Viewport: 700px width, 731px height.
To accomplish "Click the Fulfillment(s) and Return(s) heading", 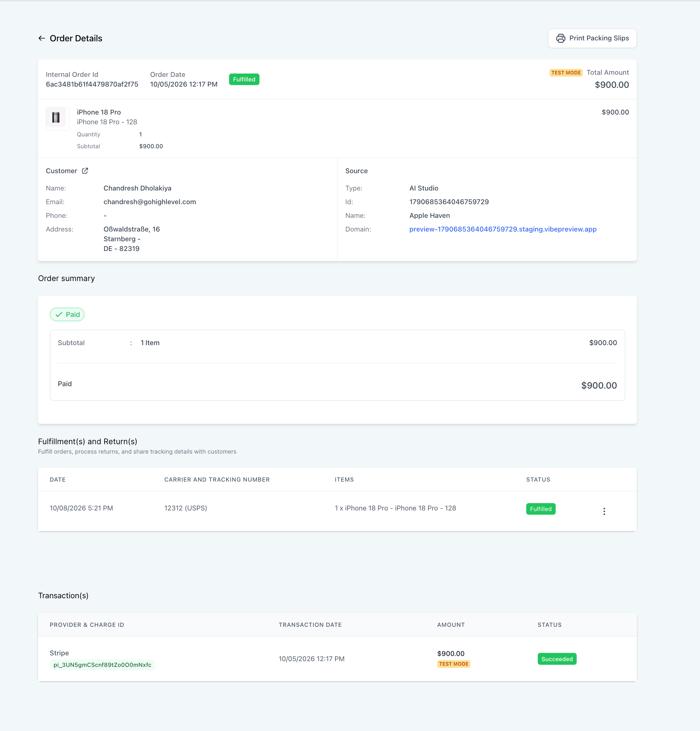I will (87, 441).
